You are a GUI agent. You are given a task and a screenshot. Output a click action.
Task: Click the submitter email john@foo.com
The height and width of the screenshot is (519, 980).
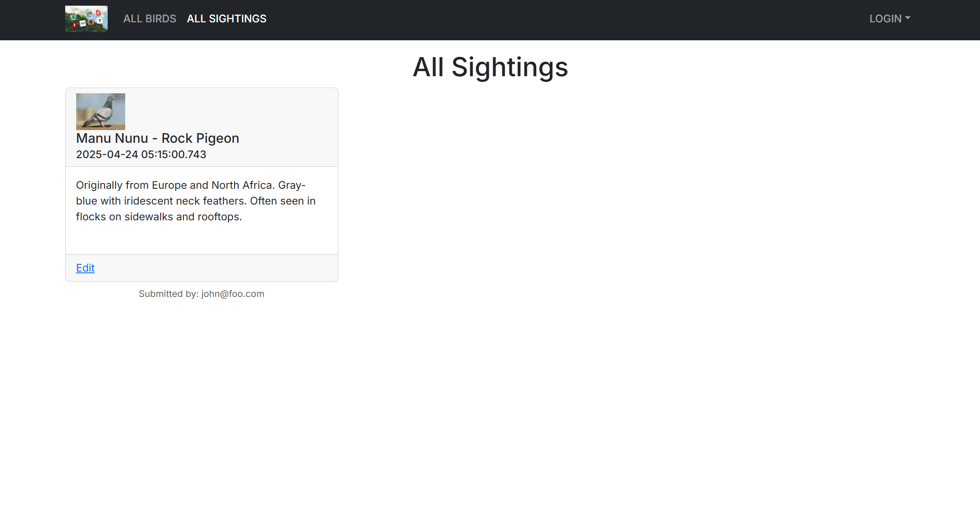coord(233,294)
